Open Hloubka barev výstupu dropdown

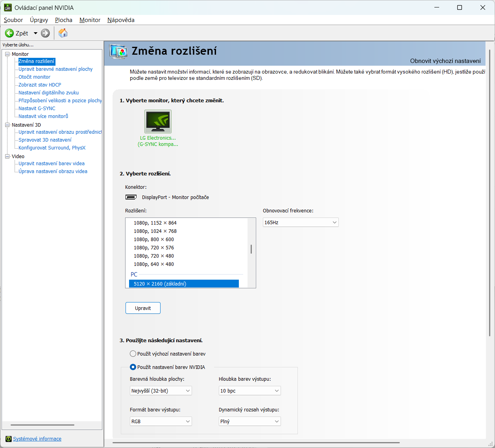(x=250, y=391)
